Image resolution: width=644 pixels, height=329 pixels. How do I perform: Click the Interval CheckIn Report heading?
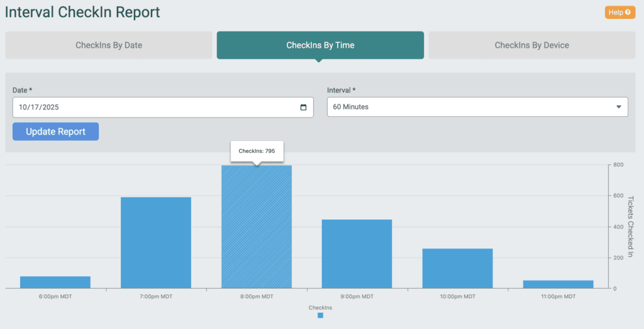(82, 12)
